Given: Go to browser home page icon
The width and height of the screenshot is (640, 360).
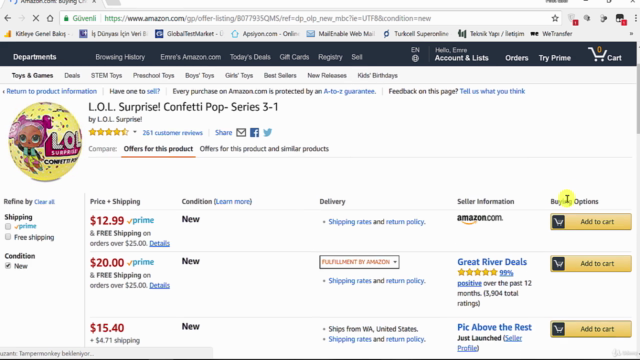Looking at the screenshot, I should (50, 18).
